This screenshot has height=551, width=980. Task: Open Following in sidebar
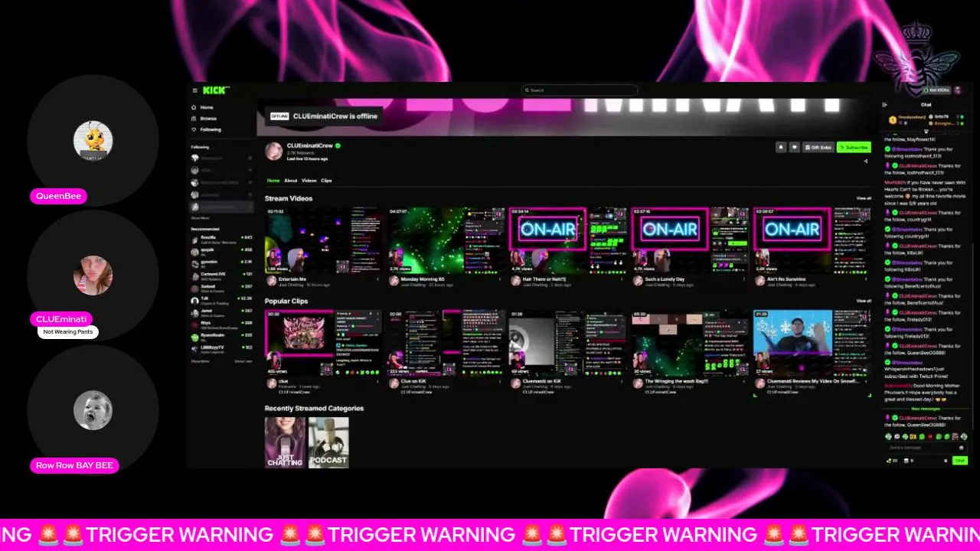(206, 129)
